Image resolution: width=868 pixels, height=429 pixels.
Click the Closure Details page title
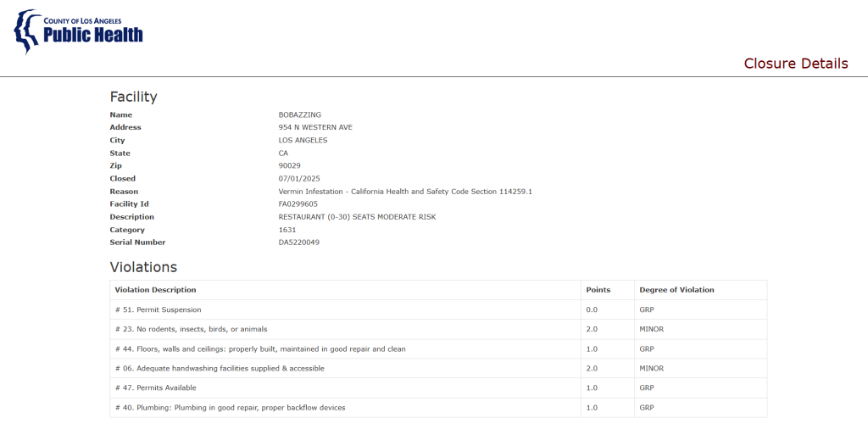pos(795,64)
